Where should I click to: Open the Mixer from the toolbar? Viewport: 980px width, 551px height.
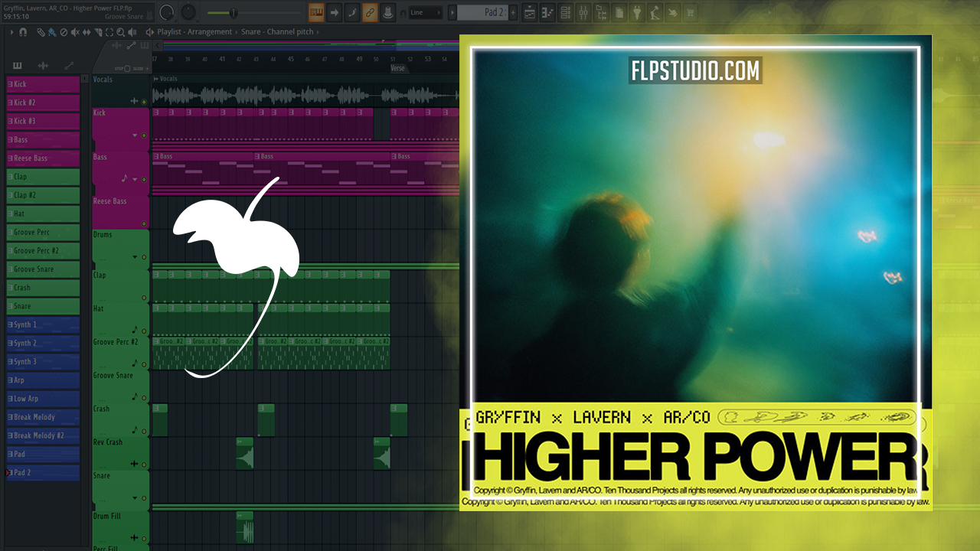pyautogui.click(x=583, y=12)
